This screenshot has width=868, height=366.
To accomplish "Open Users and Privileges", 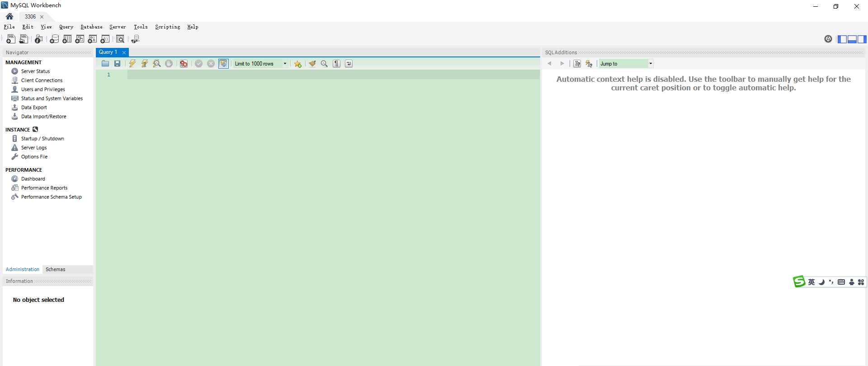I will pos(43,89).
